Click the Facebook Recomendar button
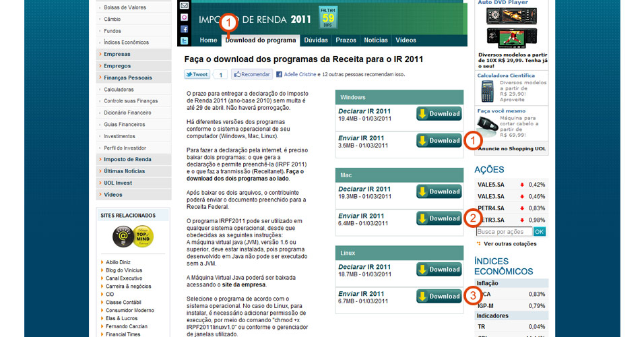 click(252, 74)
